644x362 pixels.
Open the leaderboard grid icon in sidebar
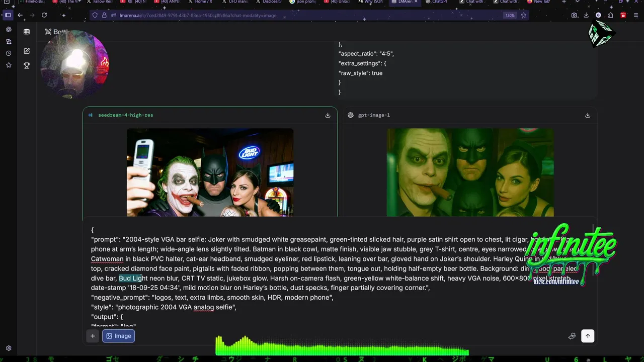(27, 32)
